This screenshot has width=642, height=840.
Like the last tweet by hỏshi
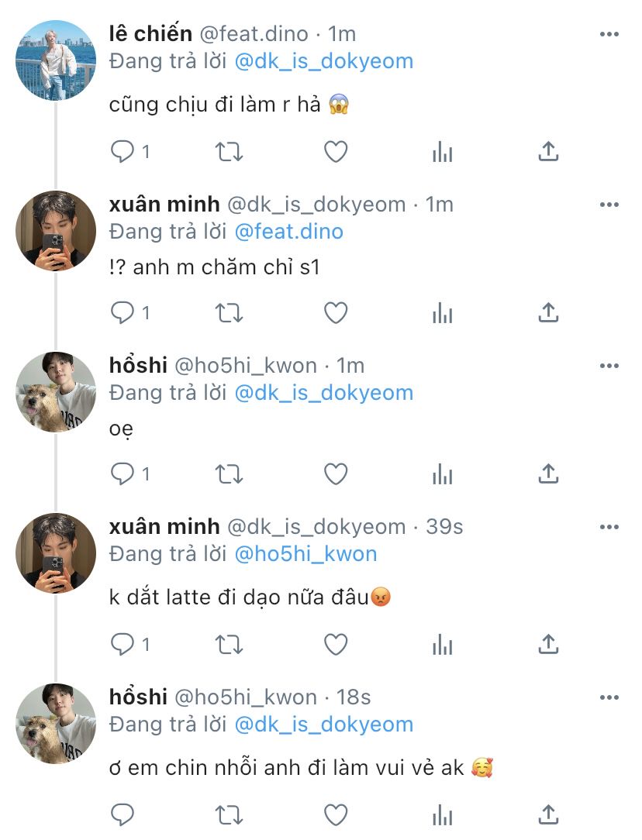pos(335,814)
